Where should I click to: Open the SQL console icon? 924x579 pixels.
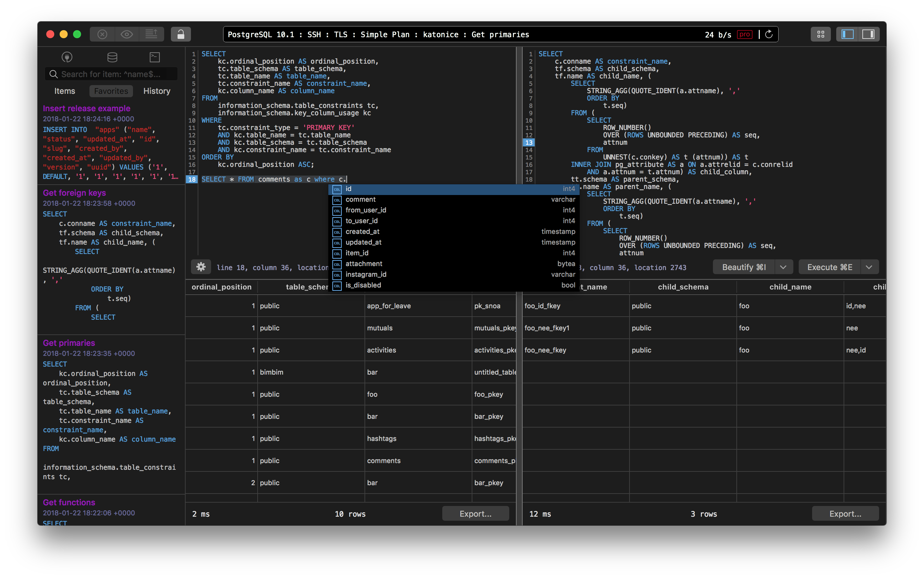155,57
